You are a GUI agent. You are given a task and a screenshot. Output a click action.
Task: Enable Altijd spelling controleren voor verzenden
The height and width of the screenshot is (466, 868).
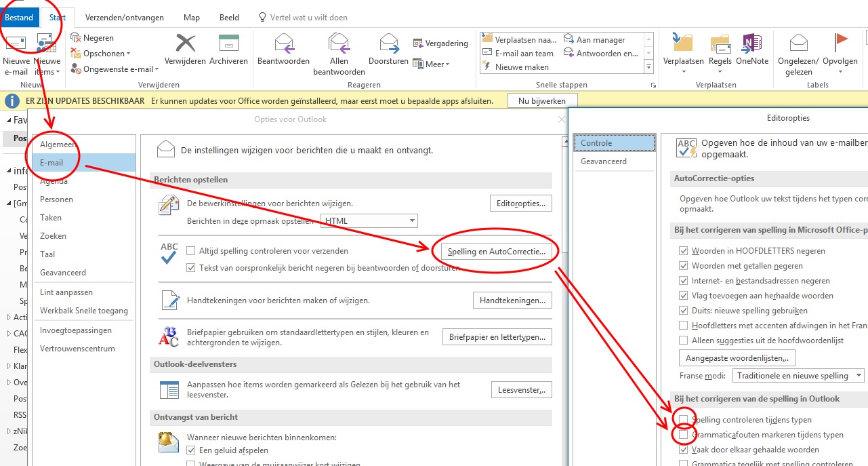(190, 251)
